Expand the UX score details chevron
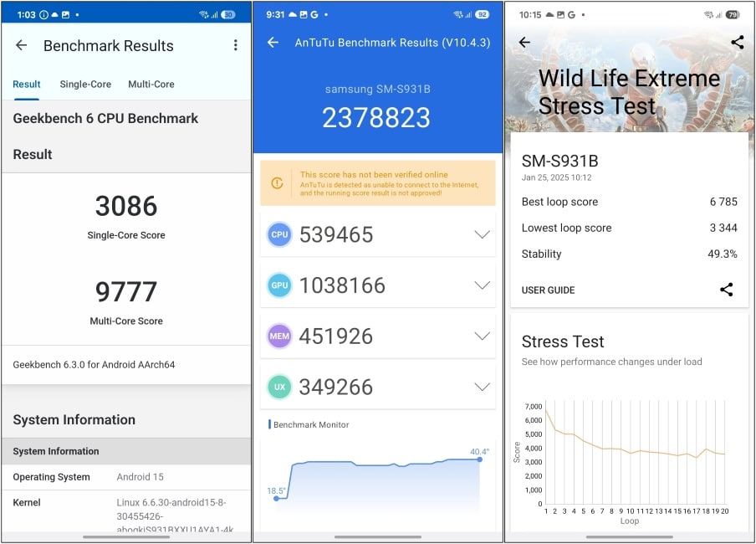 tap(483, 387)
